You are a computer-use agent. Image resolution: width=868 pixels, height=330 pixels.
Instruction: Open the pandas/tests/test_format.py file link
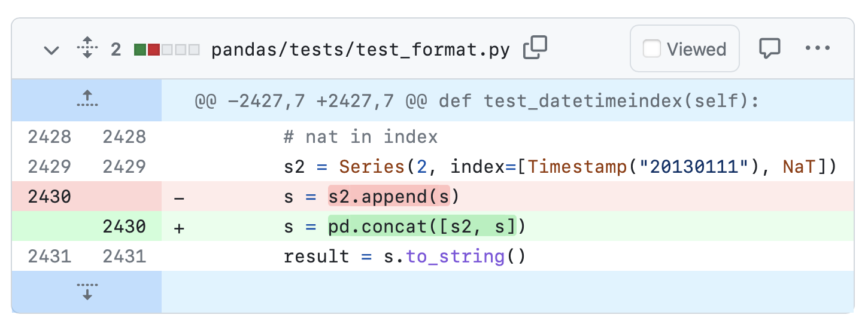360,50
